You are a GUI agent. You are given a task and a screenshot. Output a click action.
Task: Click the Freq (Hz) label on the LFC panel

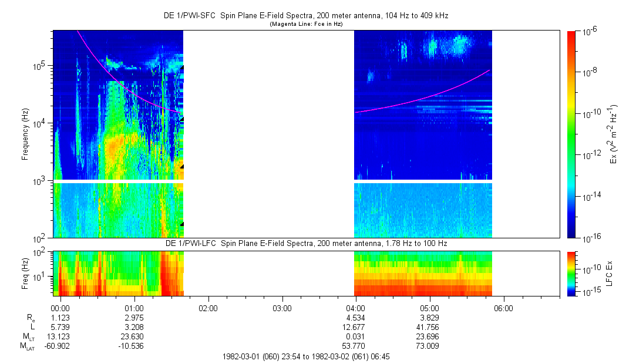tap(25, 273)
